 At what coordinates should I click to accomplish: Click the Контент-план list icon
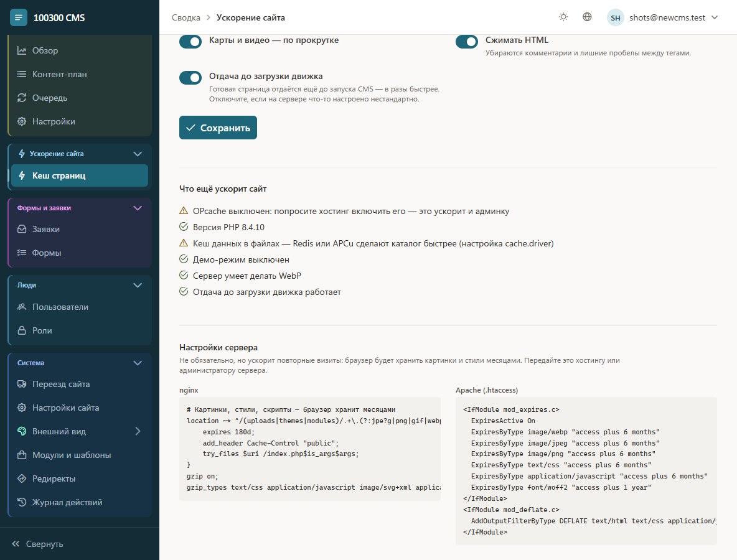(22, 74)
